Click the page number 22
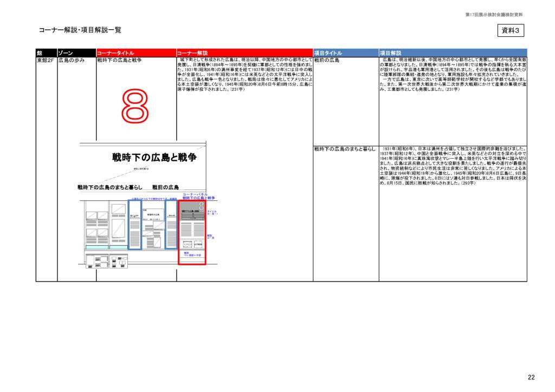 tap(531, 376)
